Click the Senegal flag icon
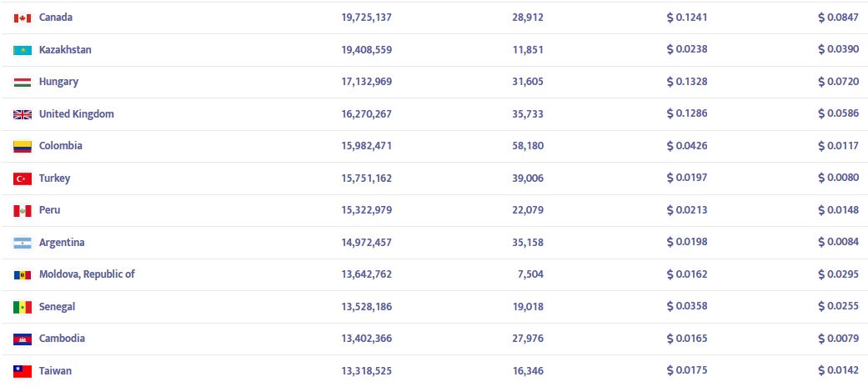 (23, 307)
